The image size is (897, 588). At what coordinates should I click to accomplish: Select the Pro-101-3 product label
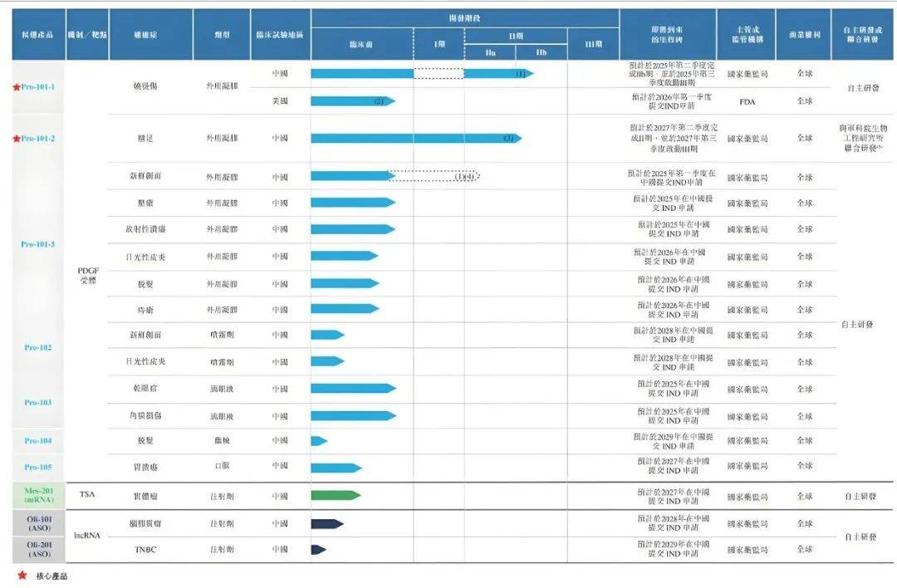point(37,244)
